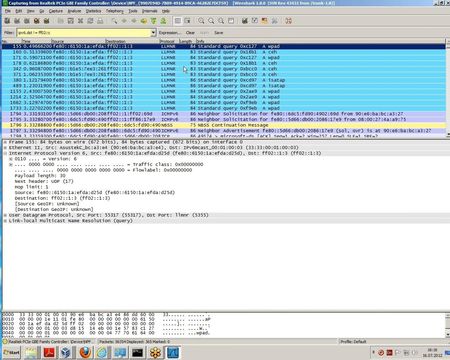Sort packets by the Source column

click(x=78, y=41)
